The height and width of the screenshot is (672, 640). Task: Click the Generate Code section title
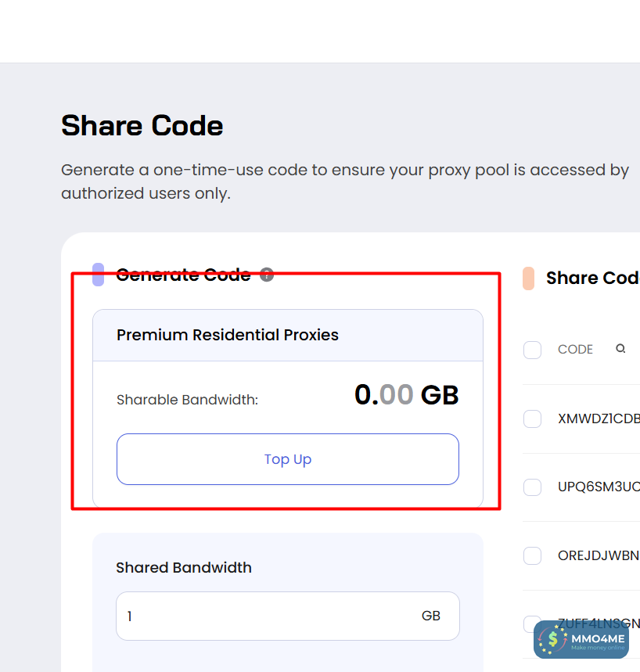[183, 275]
